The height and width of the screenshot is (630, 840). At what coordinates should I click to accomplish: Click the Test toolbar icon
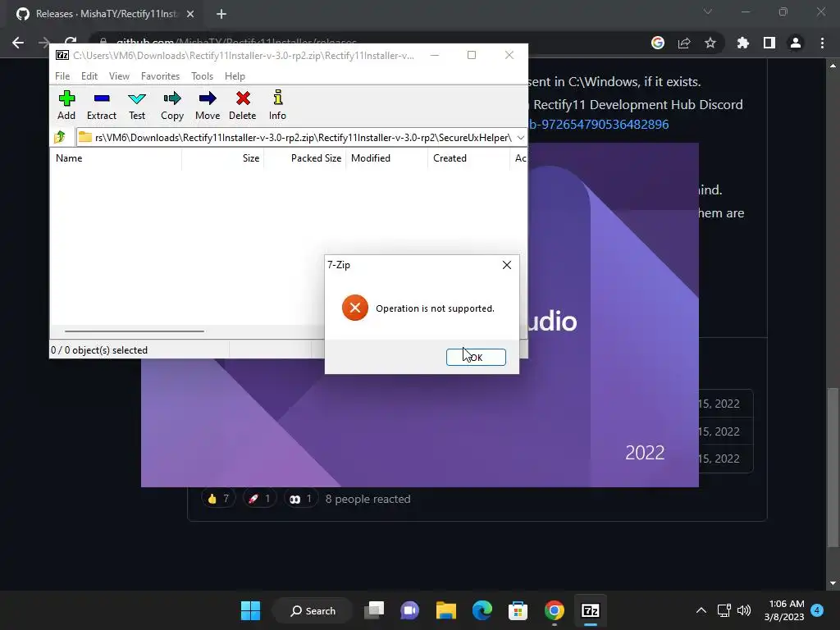point(137,106)
